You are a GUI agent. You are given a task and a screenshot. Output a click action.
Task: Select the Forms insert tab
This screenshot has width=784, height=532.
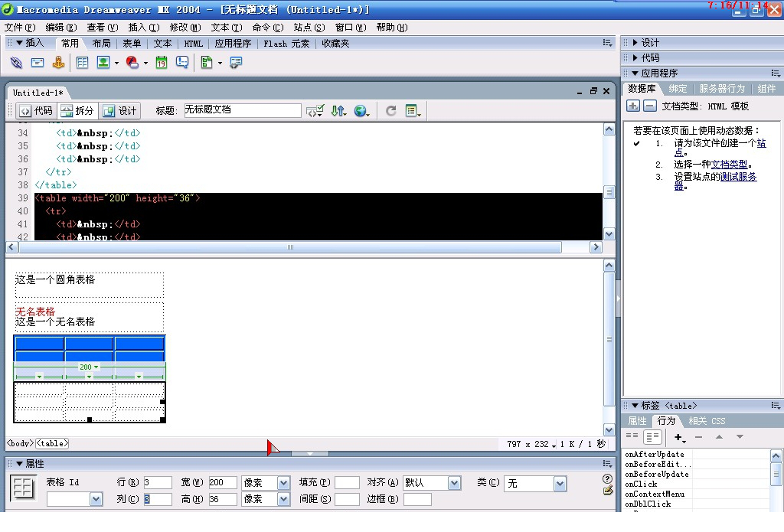[x=132, y=44]
